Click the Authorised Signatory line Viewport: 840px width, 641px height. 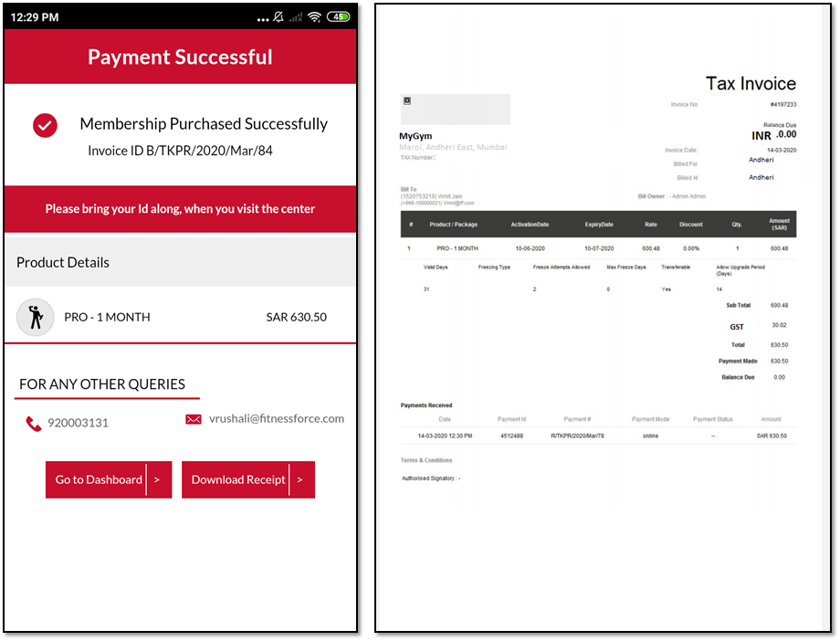coord(431,478)
